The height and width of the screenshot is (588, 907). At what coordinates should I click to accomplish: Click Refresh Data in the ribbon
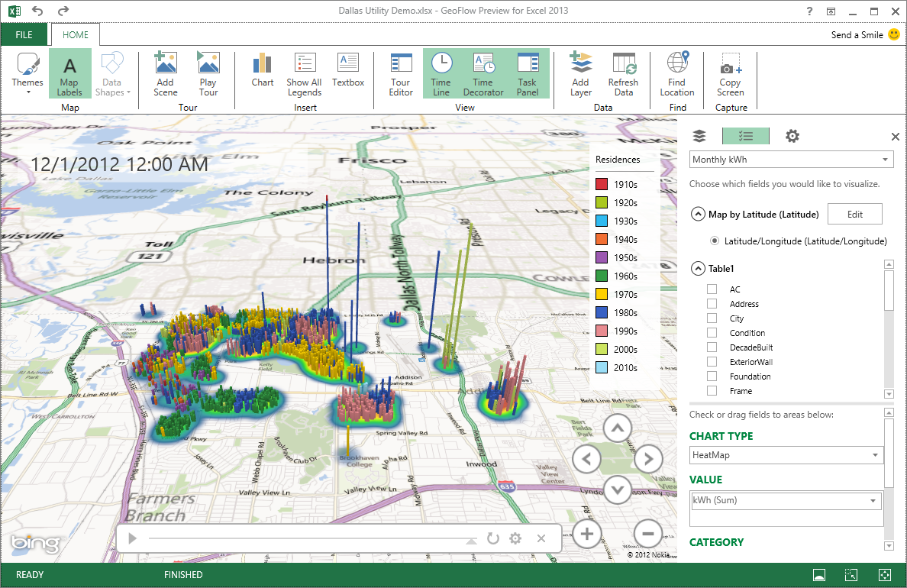click(x=623, y=73)
